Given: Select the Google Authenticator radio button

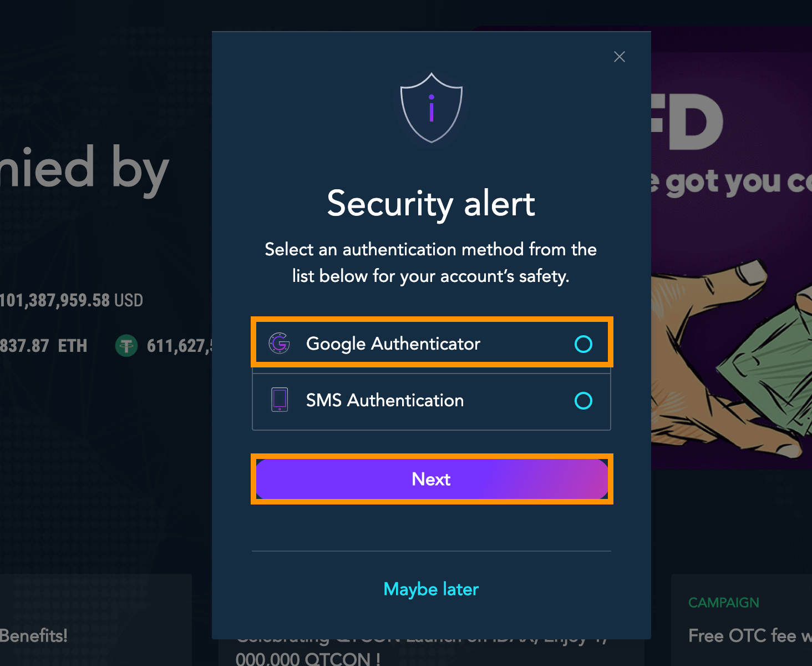Looking at the screenshot, I should pyautogui.click(x=583, y=344).
